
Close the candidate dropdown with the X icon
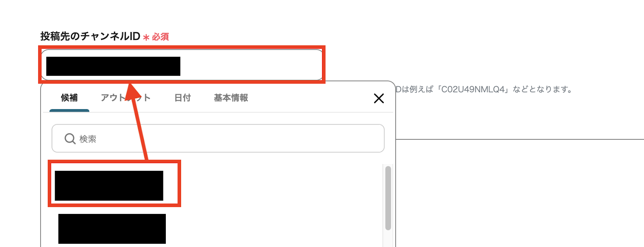coord(379,98)
